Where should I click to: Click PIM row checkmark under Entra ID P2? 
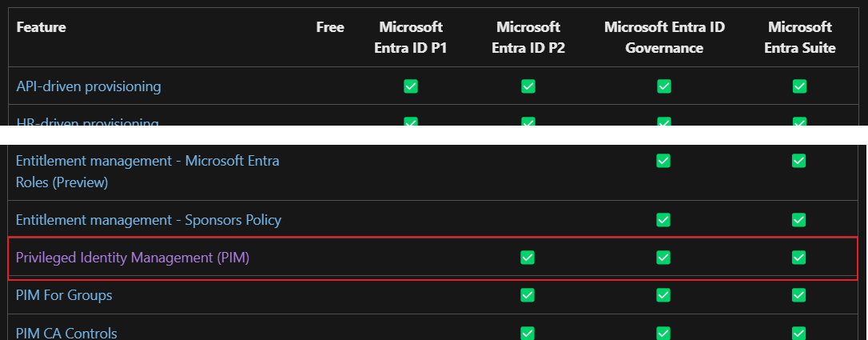click(x=528, y=258)
